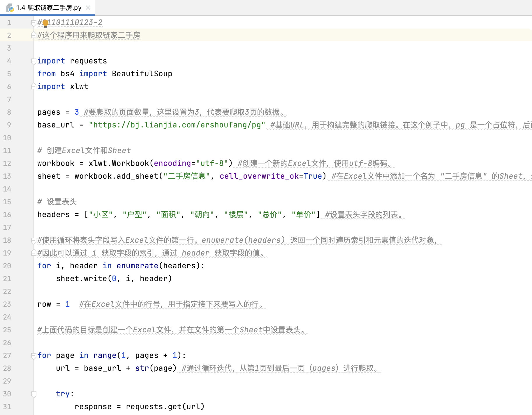
Task: Click the '# 设置表头' comment
Action: [x=57, y=202]
